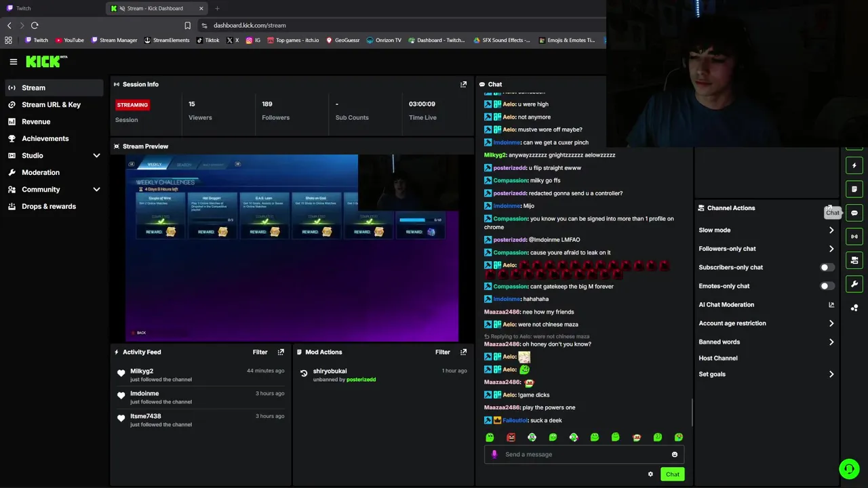
Task: Open the YouTube bookmark
Action: coord(69,41)
